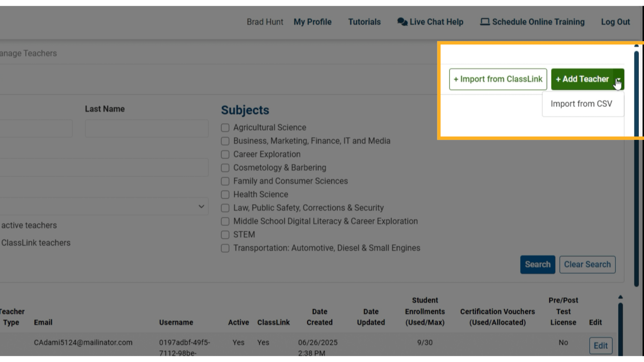Enable the Career Exploration checkbox
This screenshot has width=644, height=362.
pyautogui.click(x=225, y=155)
